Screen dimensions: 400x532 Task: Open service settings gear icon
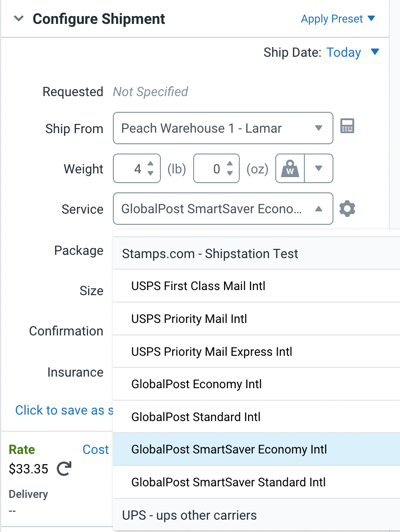point(347,209)
